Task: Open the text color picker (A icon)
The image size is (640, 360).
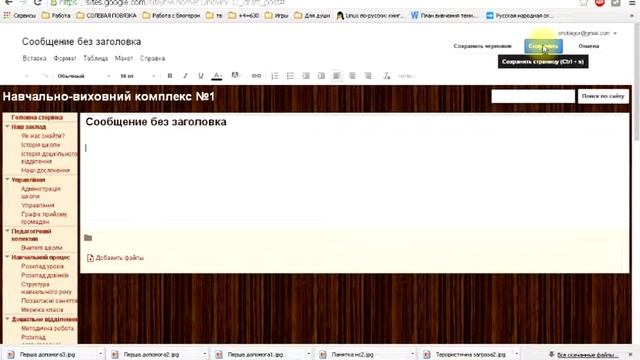Action: click(217, 76)
